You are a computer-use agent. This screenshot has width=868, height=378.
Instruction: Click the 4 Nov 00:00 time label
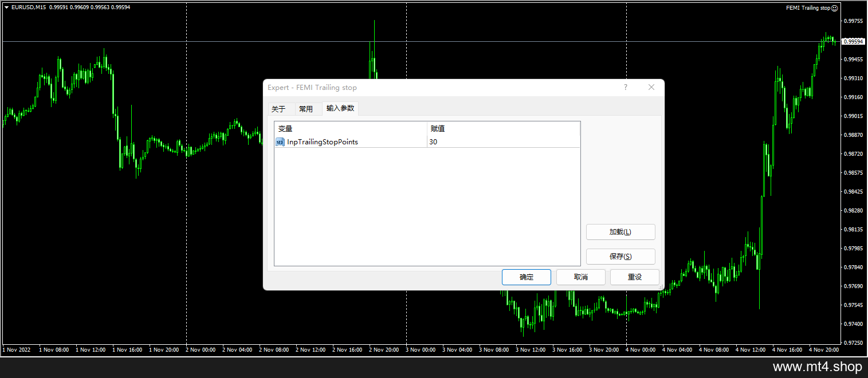click(641, 349)
